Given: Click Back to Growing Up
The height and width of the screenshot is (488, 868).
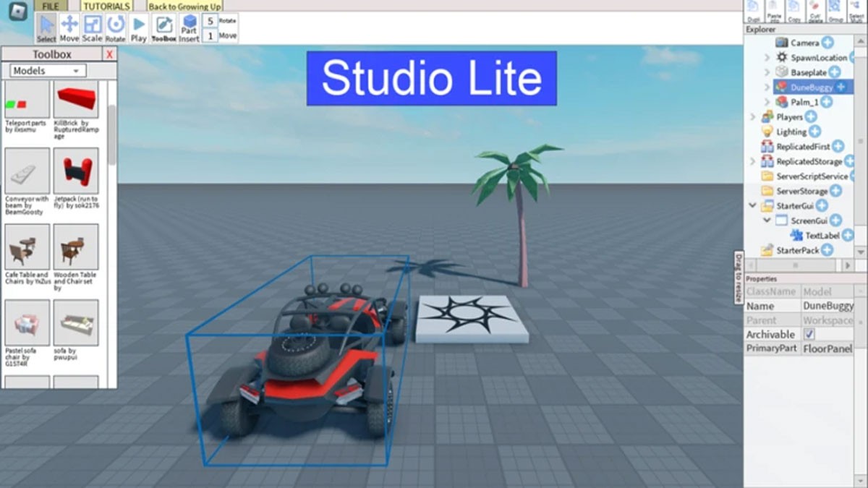Looking at the screenshot, I should click(x=186, y=6).
